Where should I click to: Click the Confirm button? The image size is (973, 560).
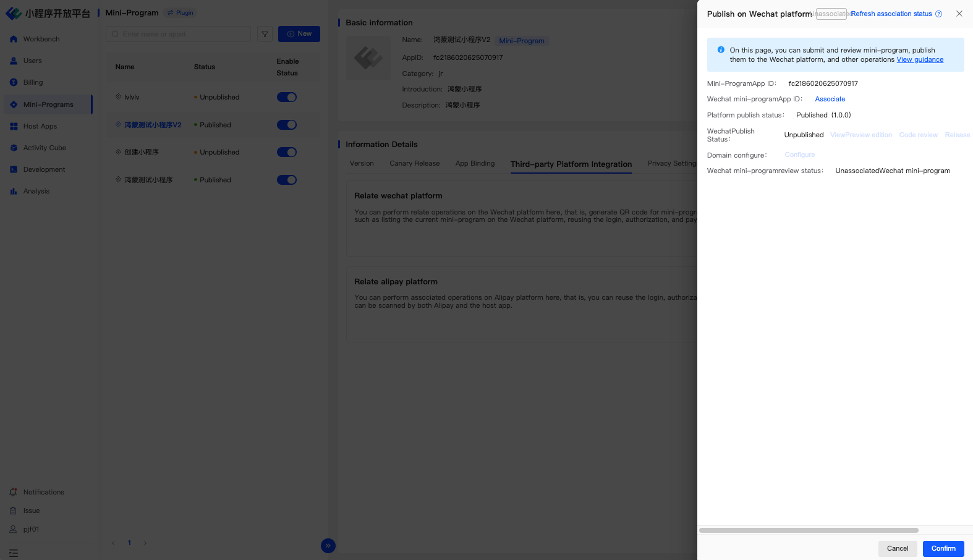point(943,548)
